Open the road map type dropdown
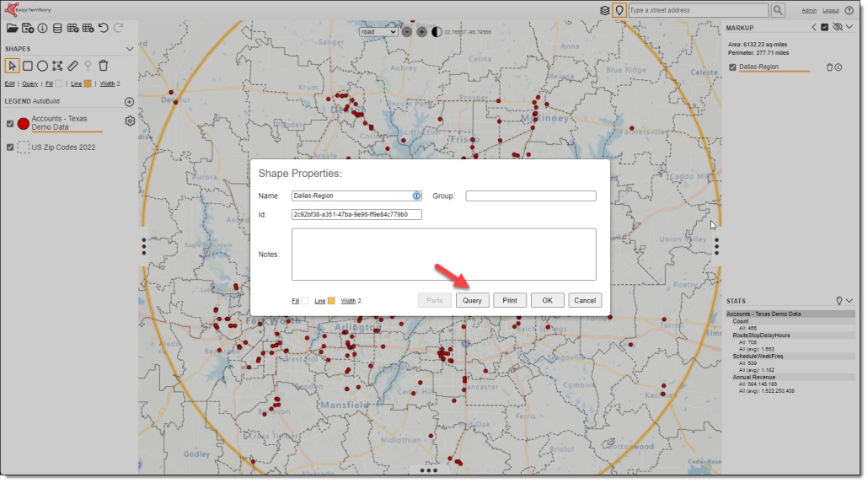Viewport: 868px width, 483px height. coord(378,31)
